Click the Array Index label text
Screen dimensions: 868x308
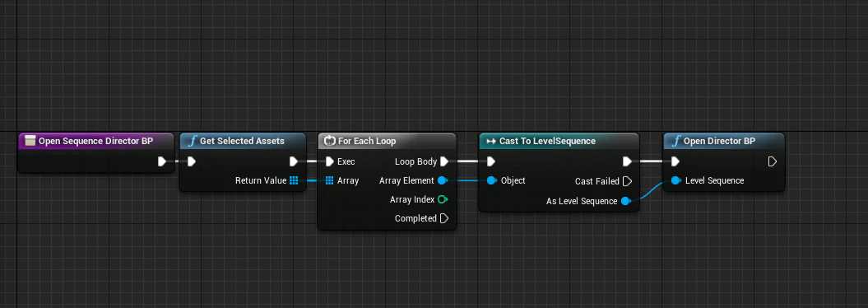point(412,199)
